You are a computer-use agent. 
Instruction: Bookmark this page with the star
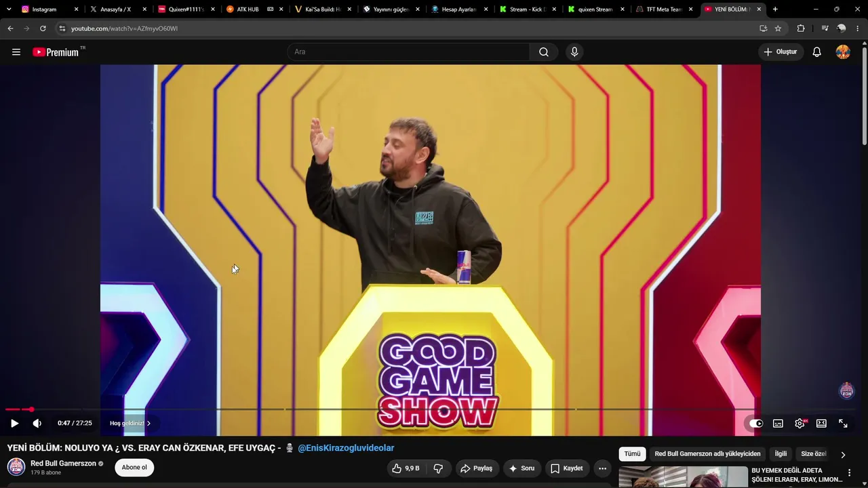point(778,28)
